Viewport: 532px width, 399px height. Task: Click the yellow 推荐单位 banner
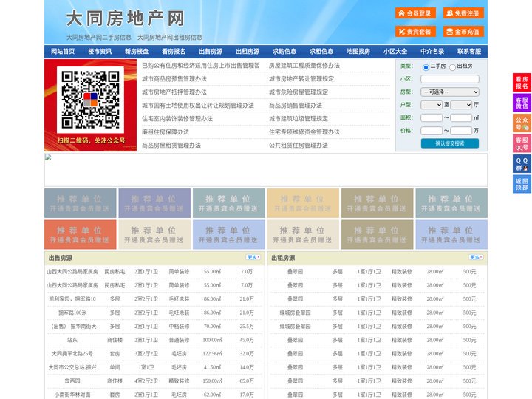(303, 203)
